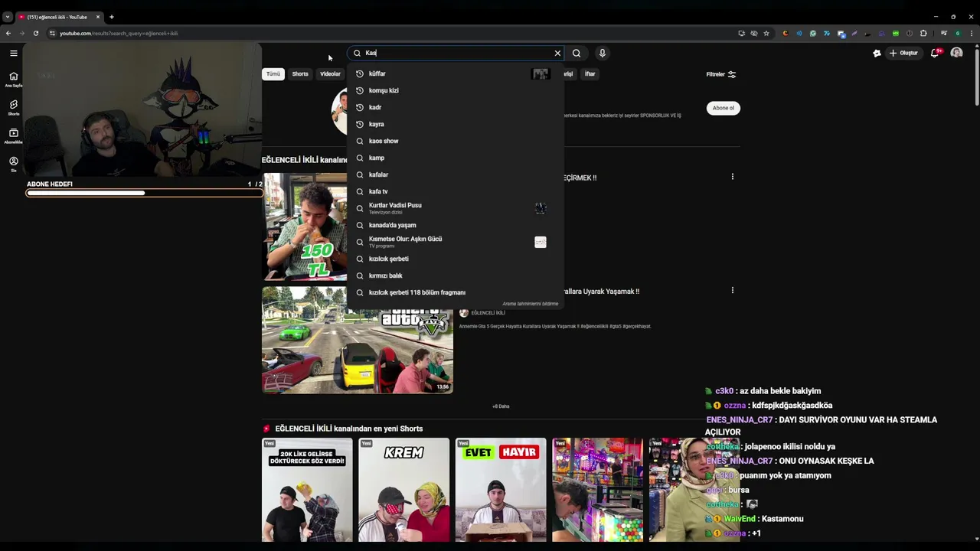Click the sparkle icon beside Oluştur
The image size is (980, 551).
click(877, 53)
